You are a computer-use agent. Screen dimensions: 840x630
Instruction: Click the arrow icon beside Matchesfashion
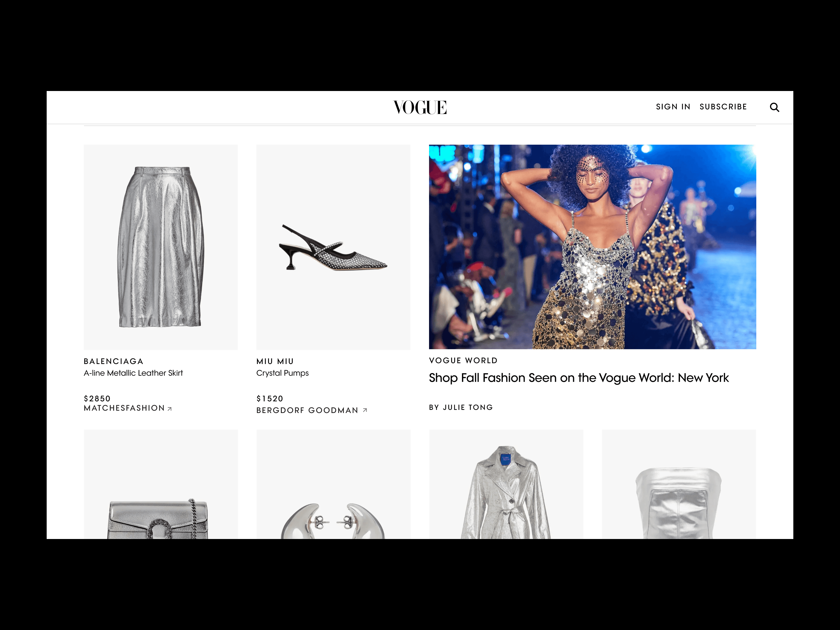coord(170,409)
